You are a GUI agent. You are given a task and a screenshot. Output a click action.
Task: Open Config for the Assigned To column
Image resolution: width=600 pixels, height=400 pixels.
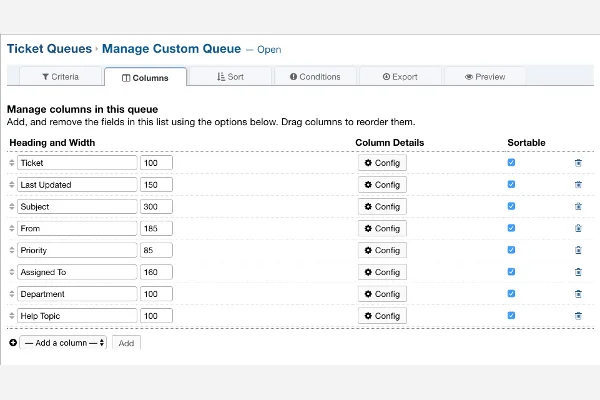382,272
